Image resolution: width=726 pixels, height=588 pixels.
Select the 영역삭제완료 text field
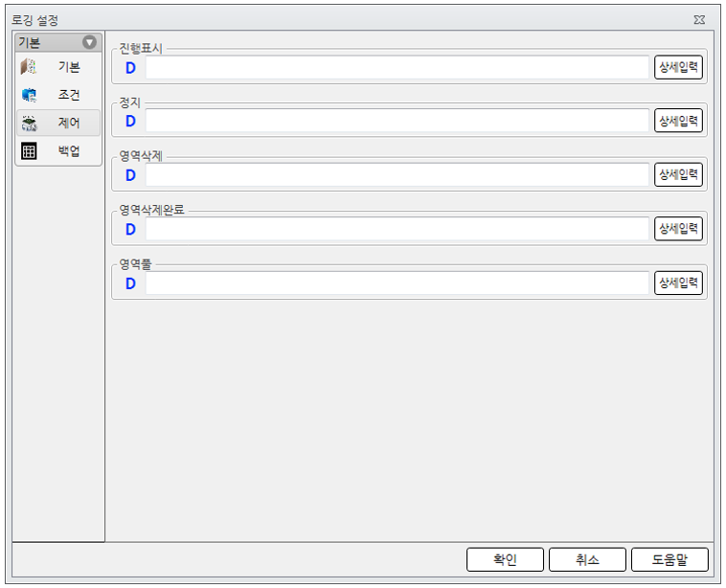click(397, 229)
